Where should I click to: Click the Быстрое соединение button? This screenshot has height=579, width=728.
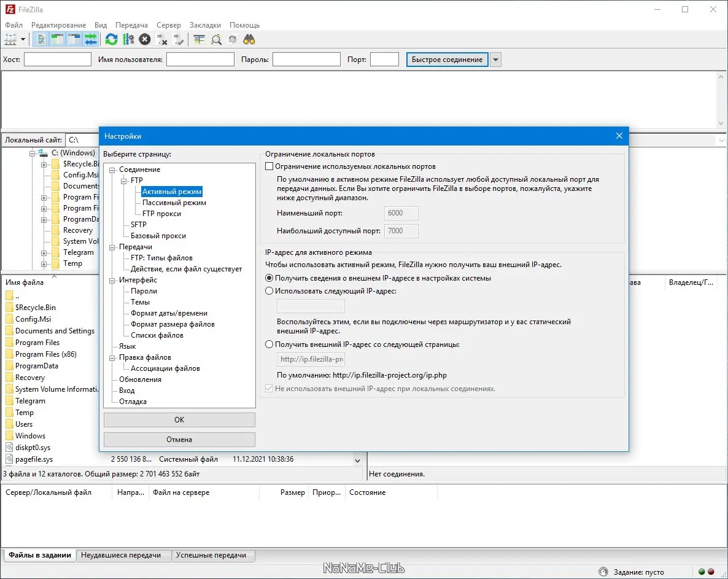(447, 60)
